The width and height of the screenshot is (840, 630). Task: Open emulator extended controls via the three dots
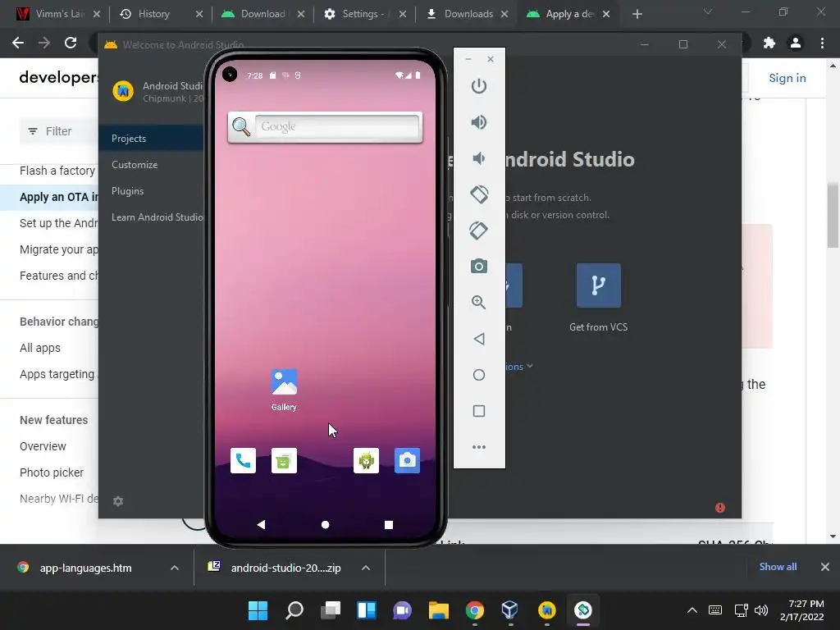click(479, 447)
